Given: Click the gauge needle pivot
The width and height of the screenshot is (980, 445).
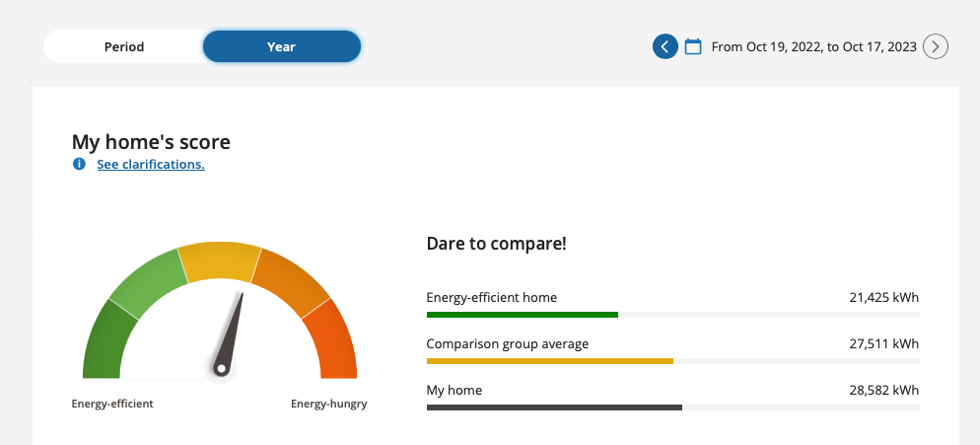Looking at the screenshot, I should pos(221,369).
